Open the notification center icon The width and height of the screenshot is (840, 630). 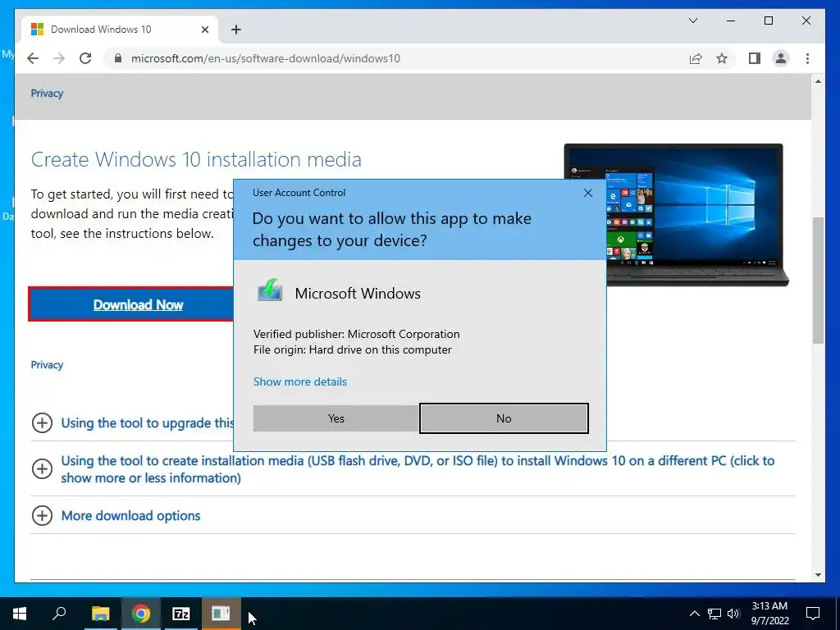click(813, 614)
